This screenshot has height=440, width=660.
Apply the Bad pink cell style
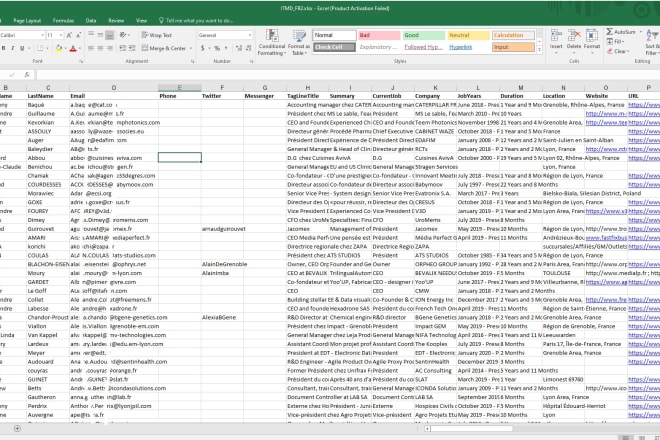(x=379, y=35)
